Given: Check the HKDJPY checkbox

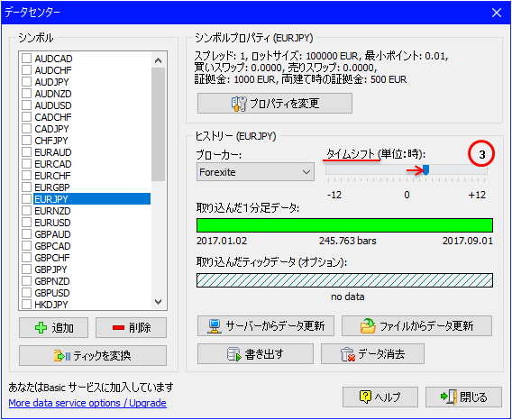Looking at the screenshot, I should [26, 305].
